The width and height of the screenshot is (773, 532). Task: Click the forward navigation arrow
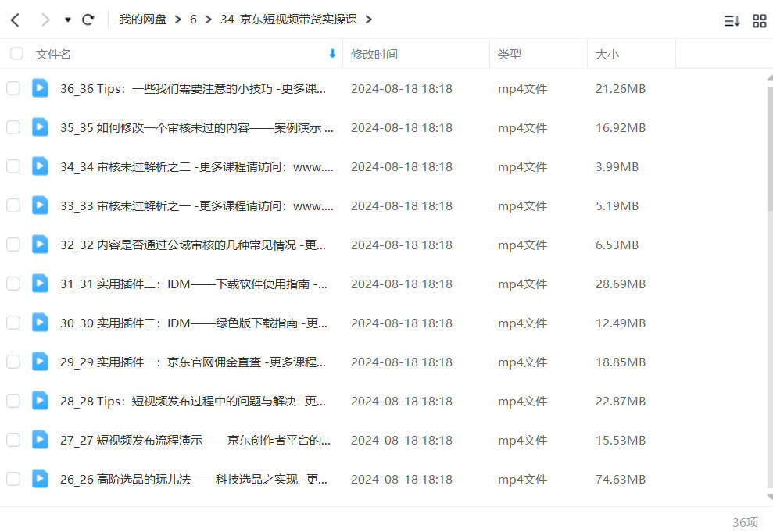point(45,20)
